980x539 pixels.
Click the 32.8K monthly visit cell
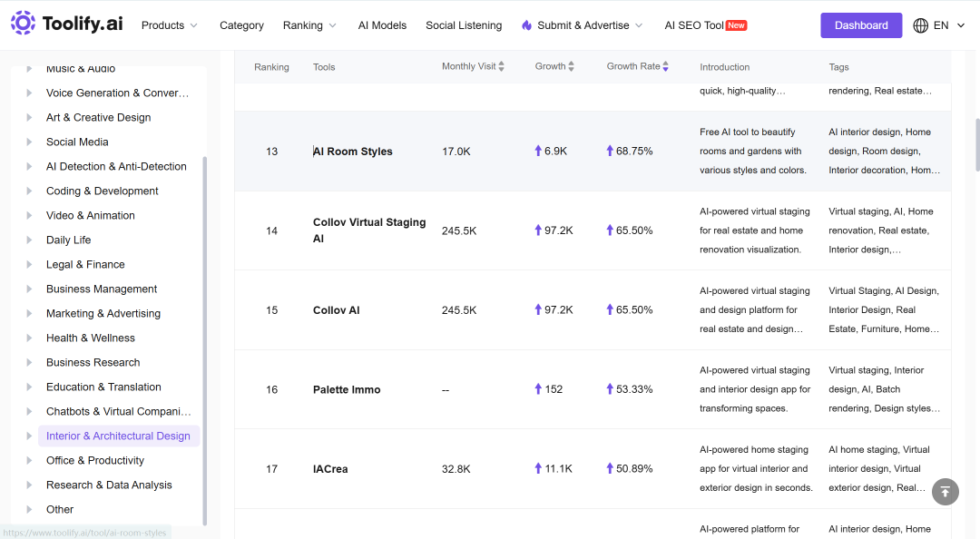pyautogui.click(x=456, y=469)
